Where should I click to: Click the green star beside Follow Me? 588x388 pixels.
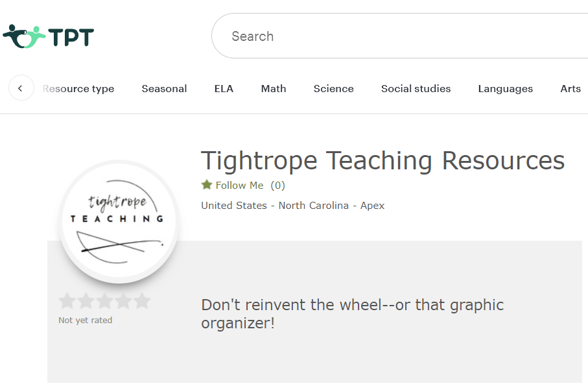(207, 185)
